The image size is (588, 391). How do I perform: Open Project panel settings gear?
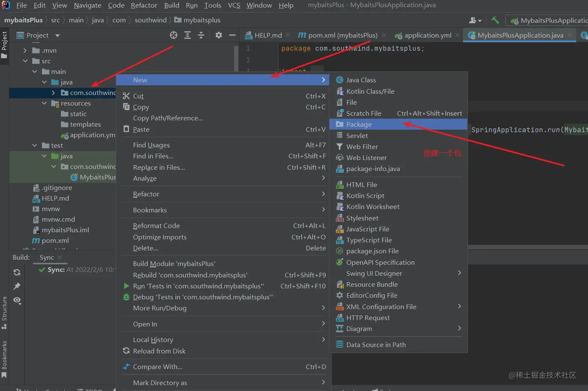[x=219, y=35]
